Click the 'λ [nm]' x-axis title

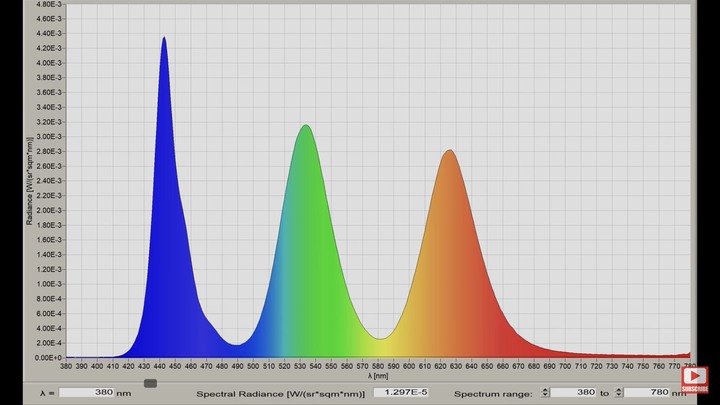click(x=378, y=376)
